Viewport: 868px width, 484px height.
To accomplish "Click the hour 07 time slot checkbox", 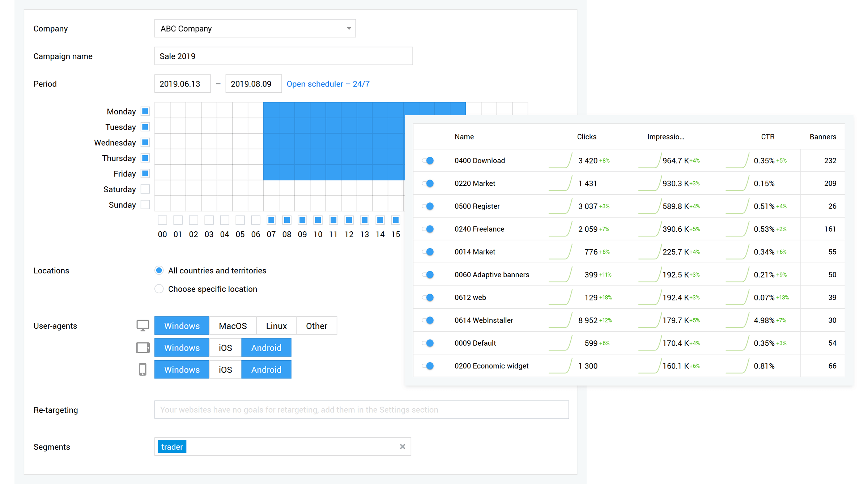I will [x=271, y=219].
